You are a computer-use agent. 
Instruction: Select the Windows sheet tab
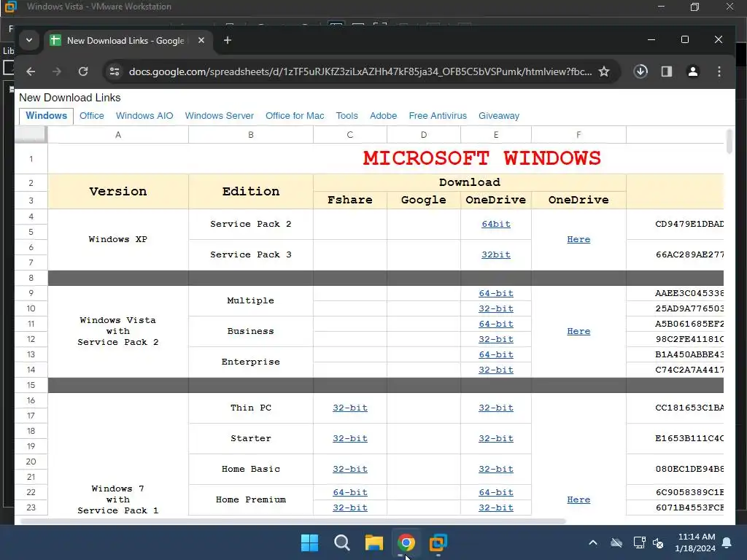[x=46, y=116]
